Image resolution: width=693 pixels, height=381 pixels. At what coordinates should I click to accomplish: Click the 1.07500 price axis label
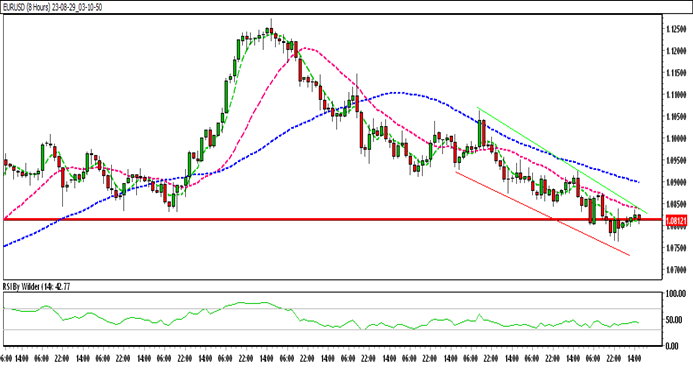click(677, 248)
